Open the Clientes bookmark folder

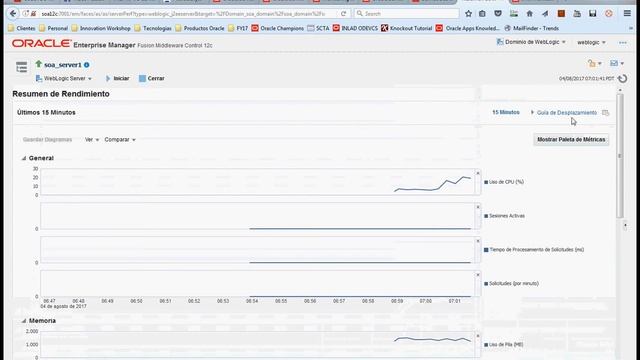pos(22,28)
